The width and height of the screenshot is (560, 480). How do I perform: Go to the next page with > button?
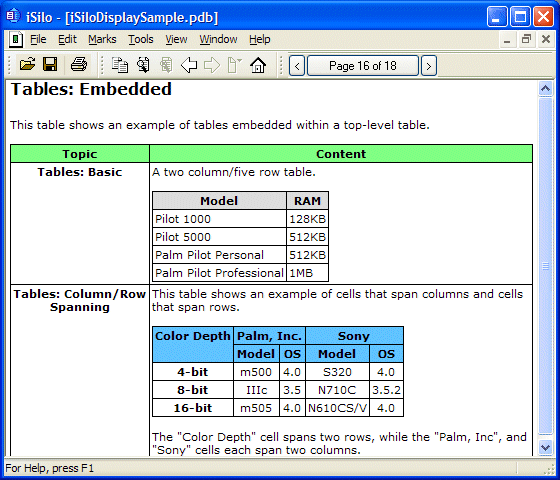coord(429,66)
